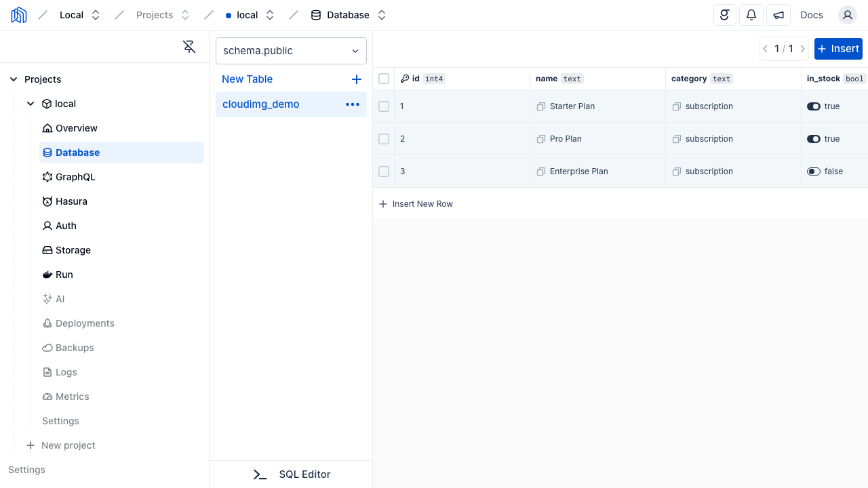The image size is (868, 488).
Task: Open the user account avatar
Action: click(848, 15)
